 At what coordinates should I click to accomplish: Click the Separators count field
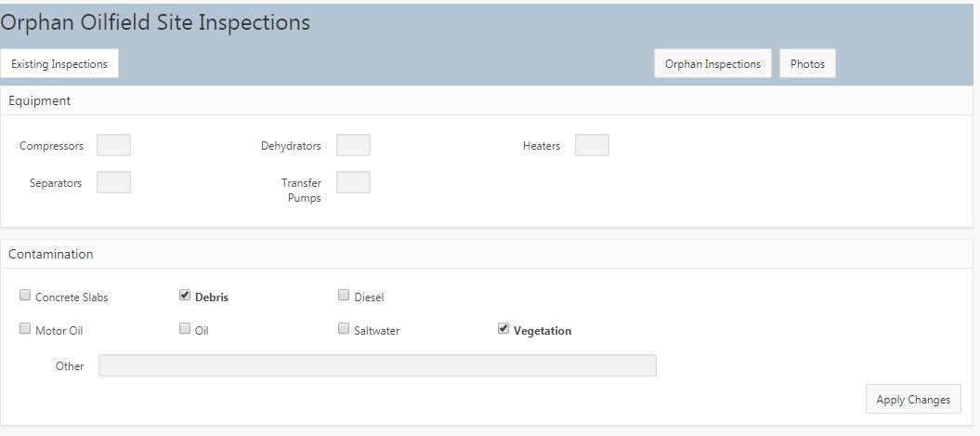point(113,182)
